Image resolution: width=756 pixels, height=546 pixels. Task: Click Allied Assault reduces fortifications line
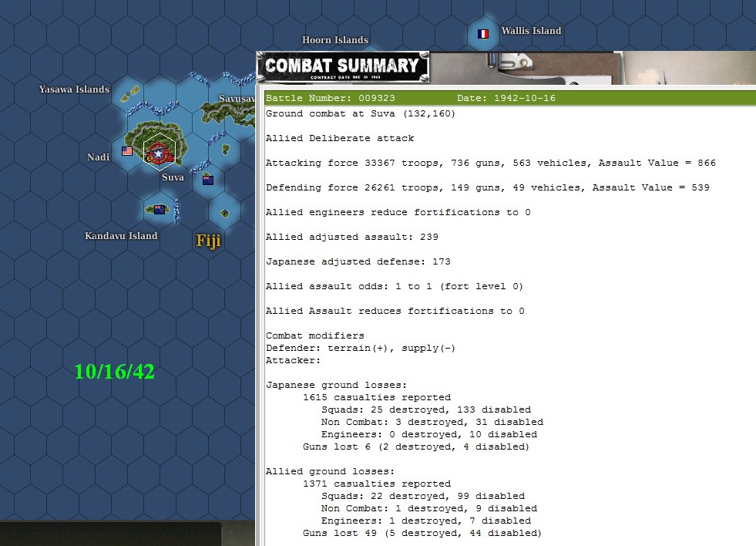pyautogui.click(x=395, y=311)
